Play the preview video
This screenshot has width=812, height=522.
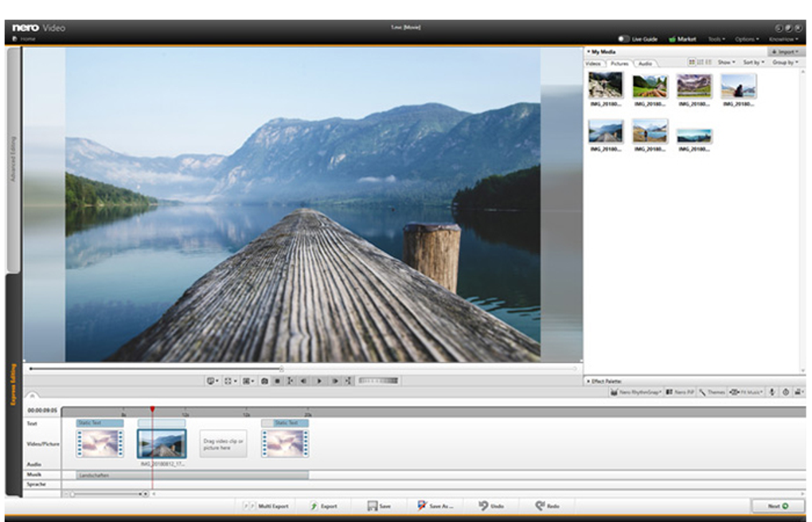(319, 380)
